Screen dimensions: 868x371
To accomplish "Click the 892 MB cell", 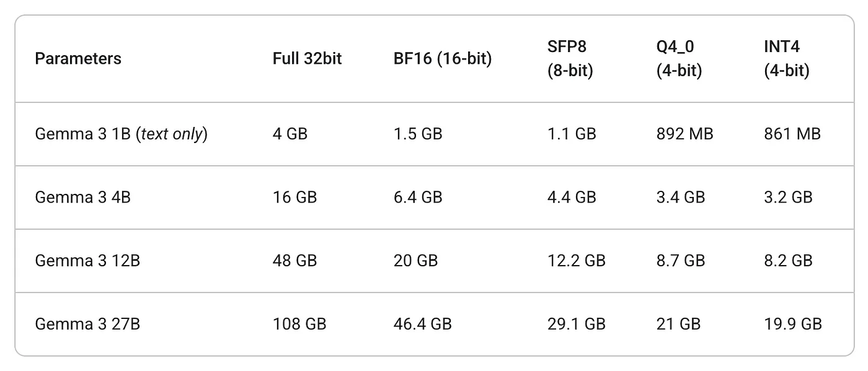I will [684, 134].
